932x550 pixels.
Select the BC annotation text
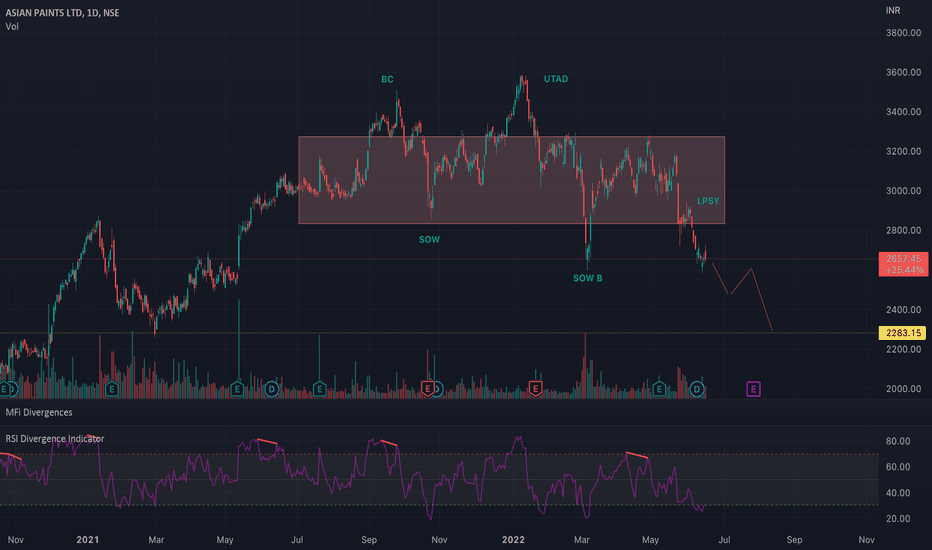coord(387,79)
